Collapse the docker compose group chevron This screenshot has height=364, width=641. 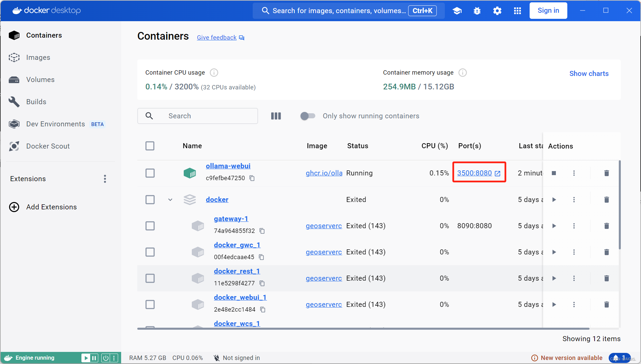tap(170, 200)
